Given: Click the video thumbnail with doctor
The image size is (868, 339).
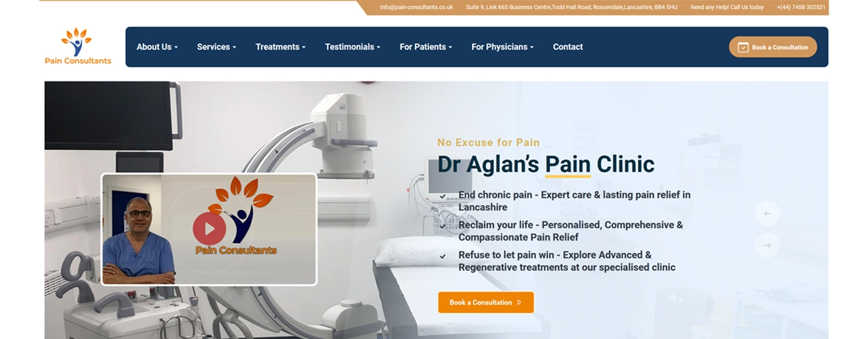Looking at the screenshot, I should coord(209,229).
